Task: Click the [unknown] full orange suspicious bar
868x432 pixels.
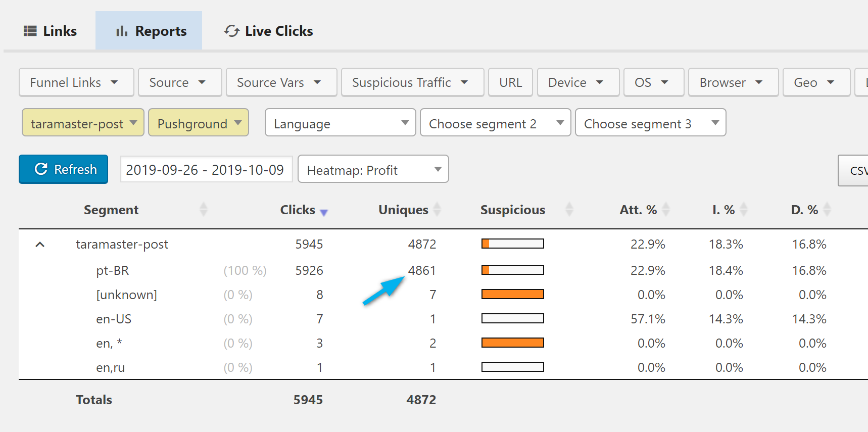Action: (513, 294)
